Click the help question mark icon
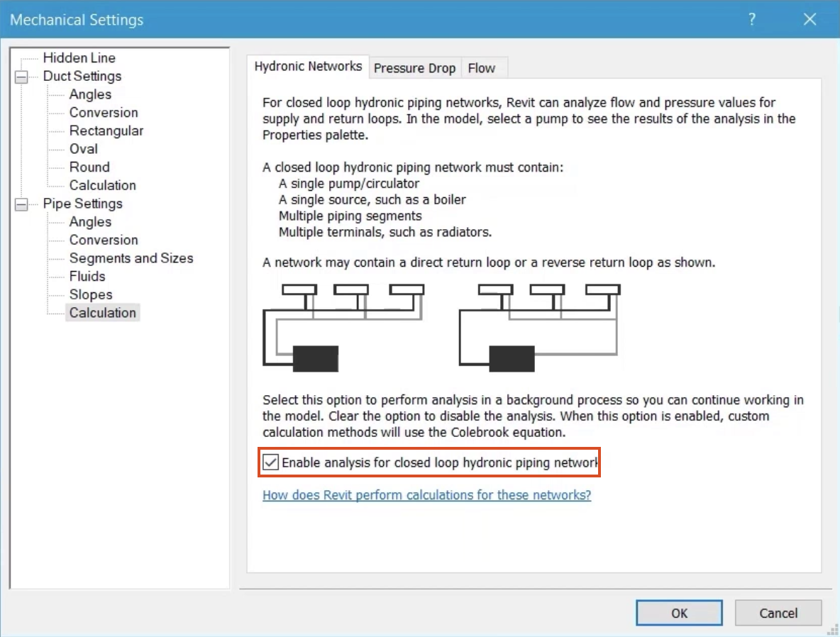 [752, 20]
